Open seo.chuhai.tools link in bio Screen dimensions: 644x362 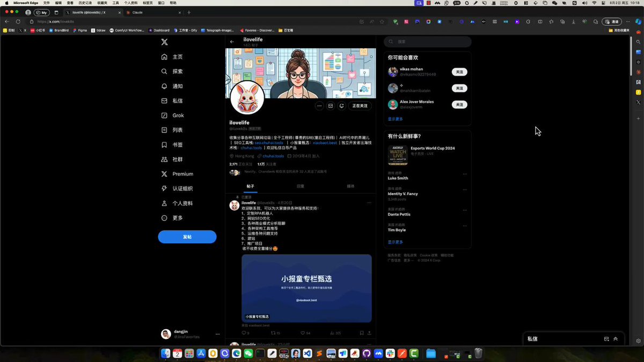point(269,143)
